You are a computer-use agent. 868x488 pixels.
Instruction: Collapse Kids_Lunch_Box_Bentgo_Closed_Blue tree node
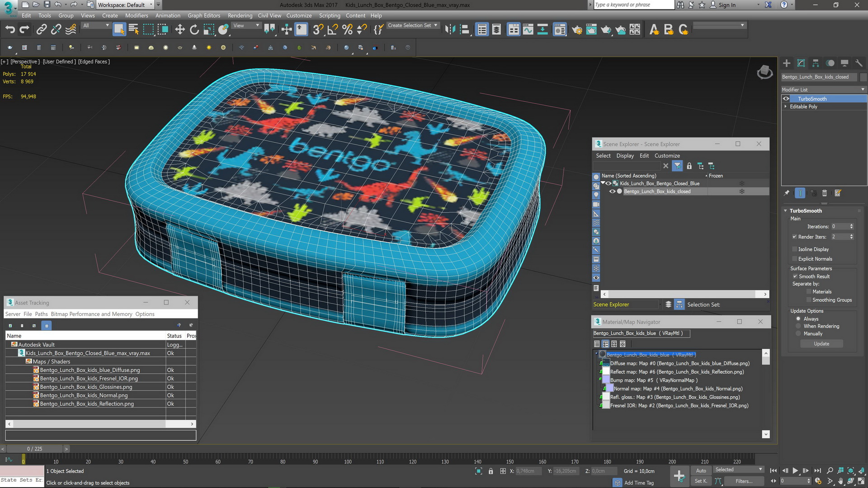tap(603, 183)
